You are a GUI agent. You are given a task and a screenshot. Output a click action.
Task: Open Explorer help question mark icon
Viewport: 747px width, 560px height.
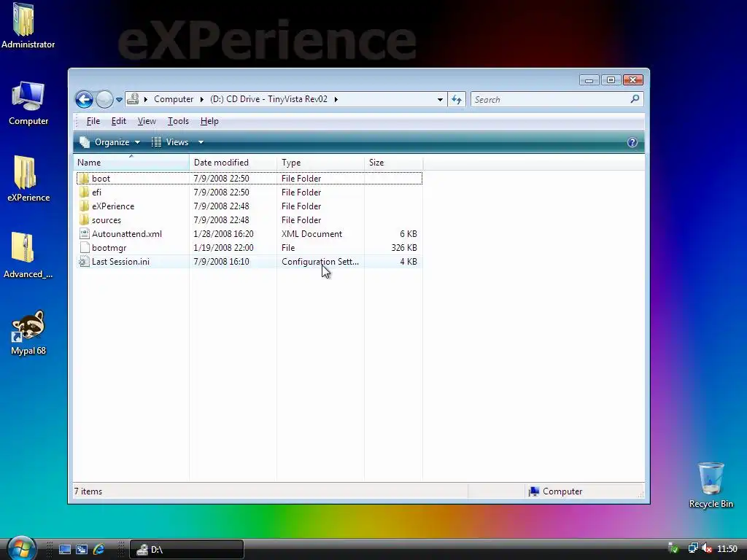[632, 142]
